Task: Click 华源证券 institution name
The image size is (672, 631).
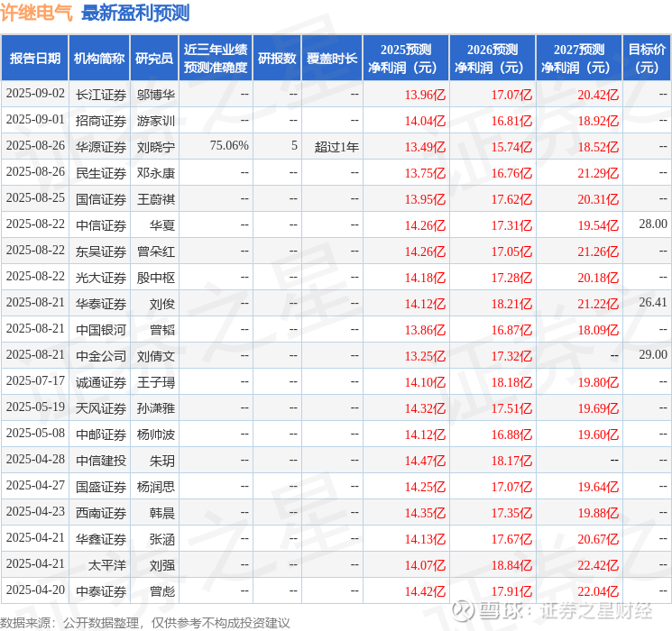Action: [101, 147]
